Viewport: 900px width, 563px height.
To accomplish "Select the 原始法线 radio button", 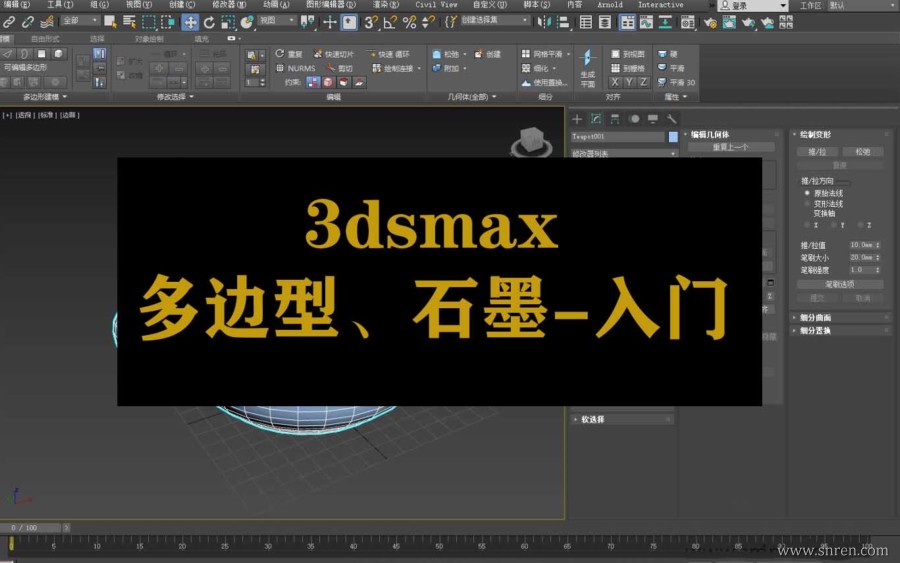I will (x=807, y=193).
